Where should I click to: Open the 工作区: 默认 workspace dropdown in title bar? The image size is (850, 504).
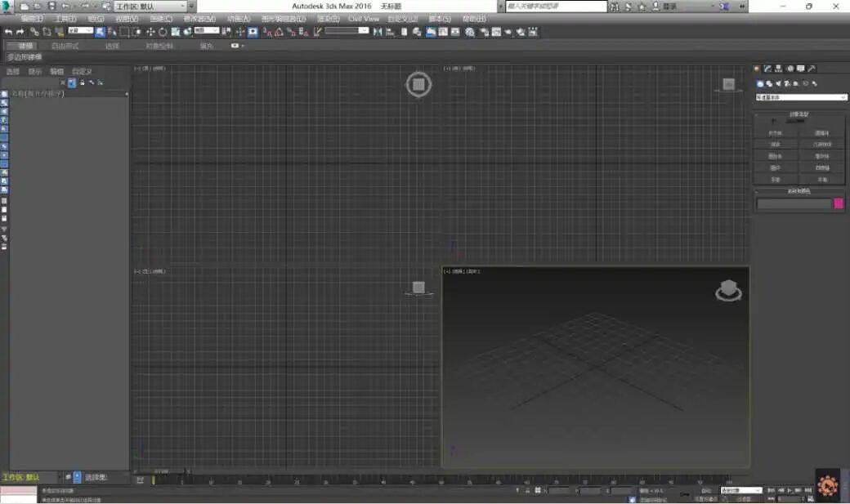[150, 6]
